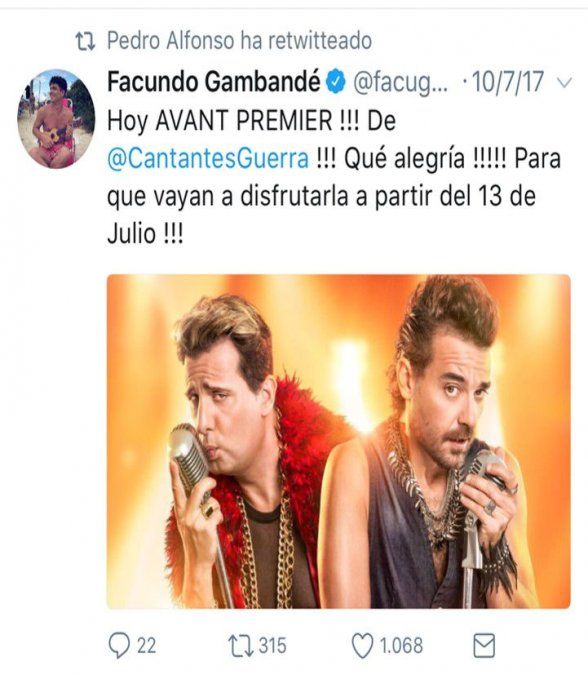Click the @facug... username handle
This screenshot has height=675, width=588.
click(400, 82)
